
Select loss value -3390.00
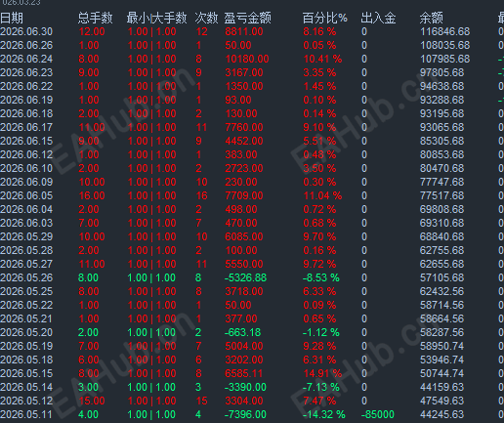point(245,387)
